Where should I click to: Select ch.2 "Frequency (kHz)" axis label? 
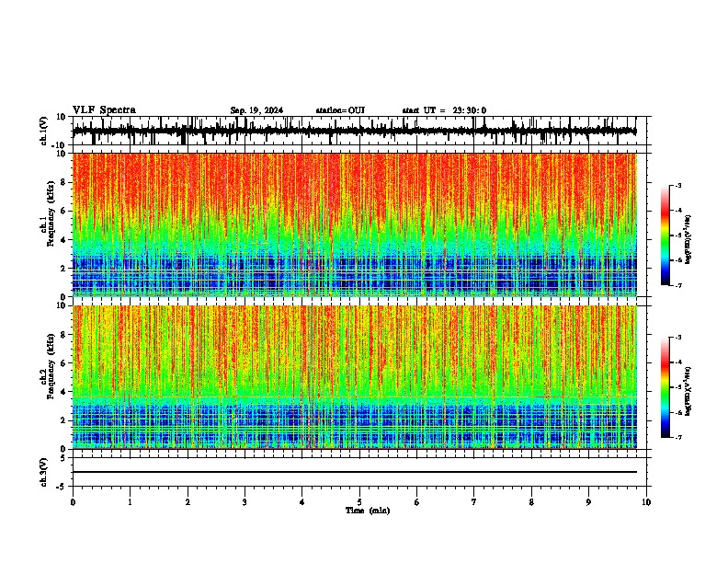(x=51, y=366)
